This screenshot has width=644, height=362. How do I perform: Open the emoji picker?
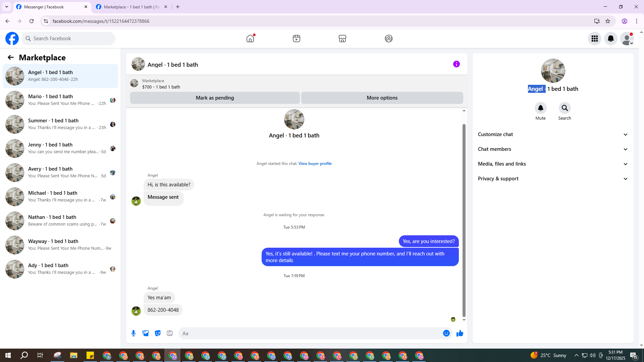446,333
